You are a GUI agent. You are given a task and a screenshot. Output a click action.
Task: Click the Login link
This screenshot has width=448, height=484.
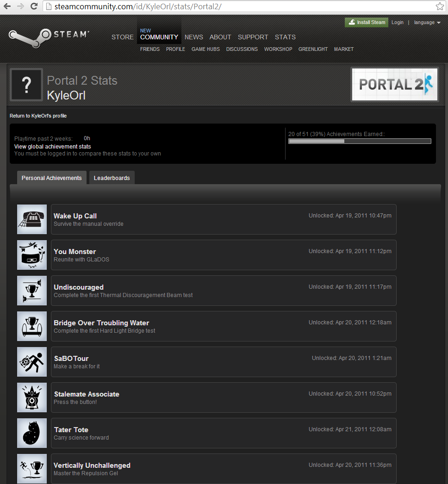(x=398, y=23)
